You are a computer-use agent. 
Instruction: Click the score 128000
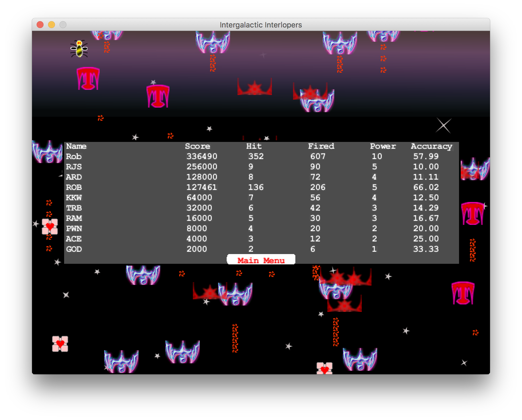pos(202,177)
